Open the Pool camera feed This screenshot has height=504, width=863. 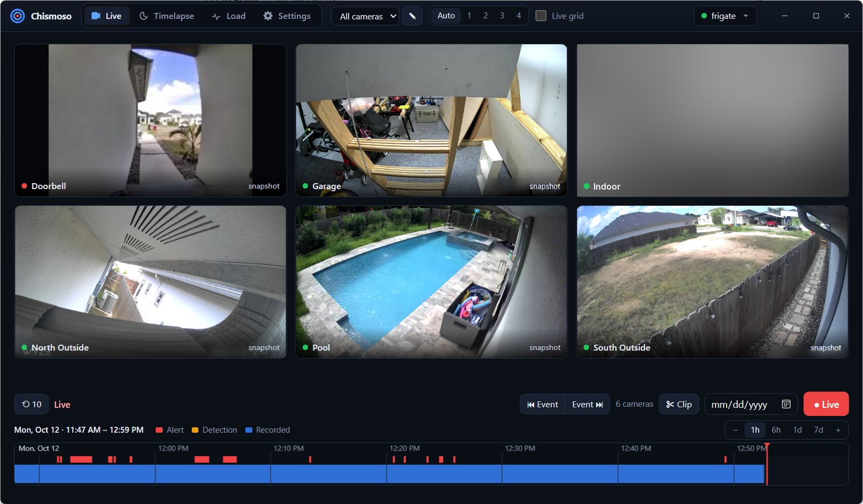coord(431,281)
